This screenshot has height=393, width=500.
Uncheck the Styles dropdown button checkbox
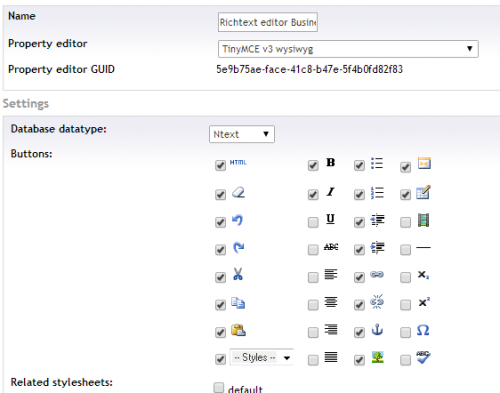[x=220, y=359]
